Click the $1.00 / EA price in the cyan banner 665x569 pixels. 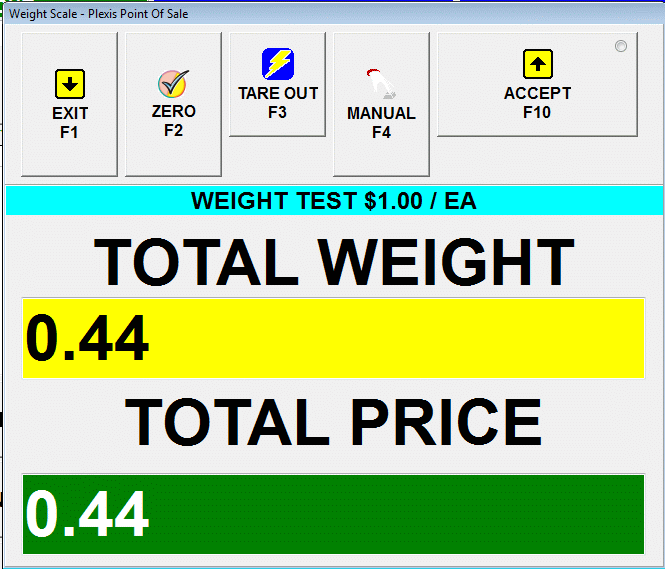click(420, 201)
